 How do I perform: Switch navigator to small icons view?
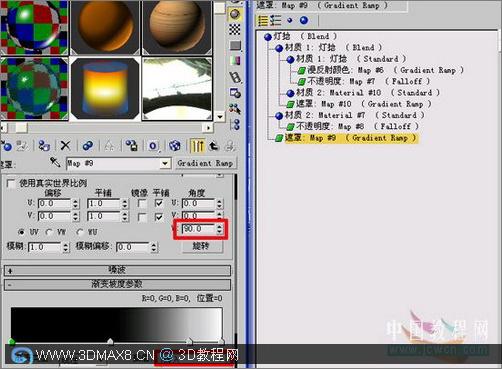[x=290, y=21]
